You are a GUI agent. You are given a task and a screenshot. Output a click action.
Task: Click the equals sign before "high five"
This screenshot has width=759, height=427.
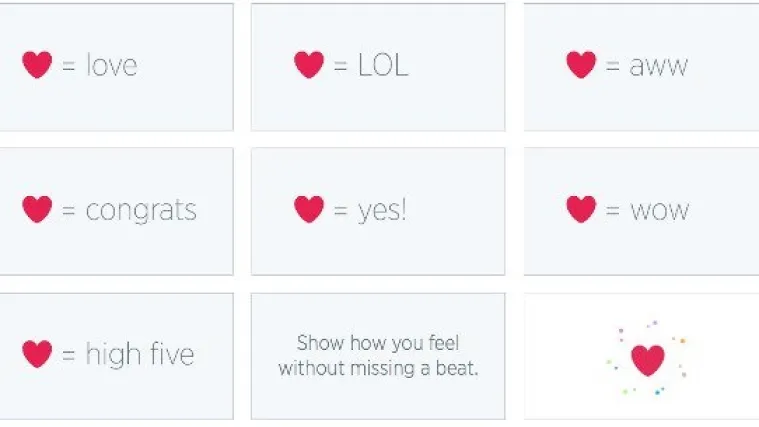(x=69, y=355)
